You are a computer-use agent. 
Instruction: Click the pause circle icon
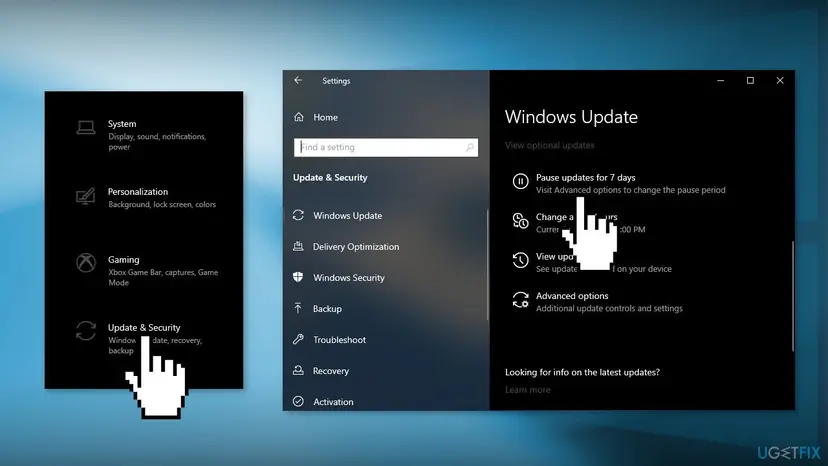pos(520,181)
